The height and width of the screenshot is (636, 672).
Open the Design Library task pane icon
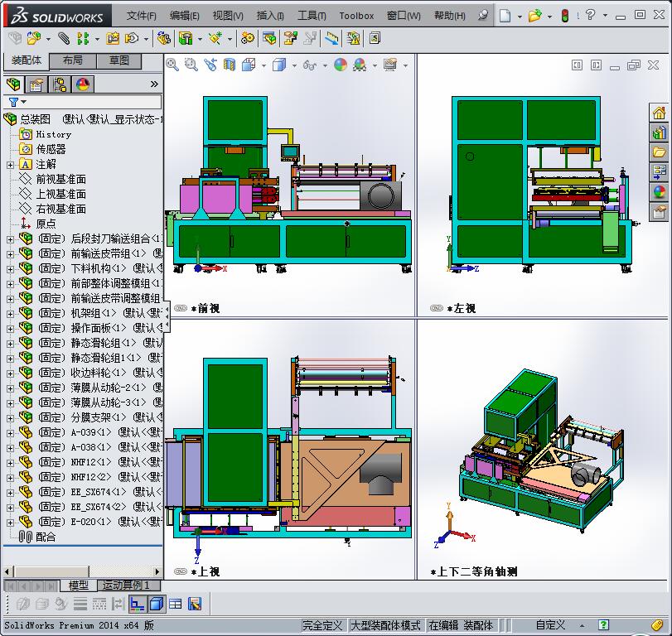pos(659,132)
